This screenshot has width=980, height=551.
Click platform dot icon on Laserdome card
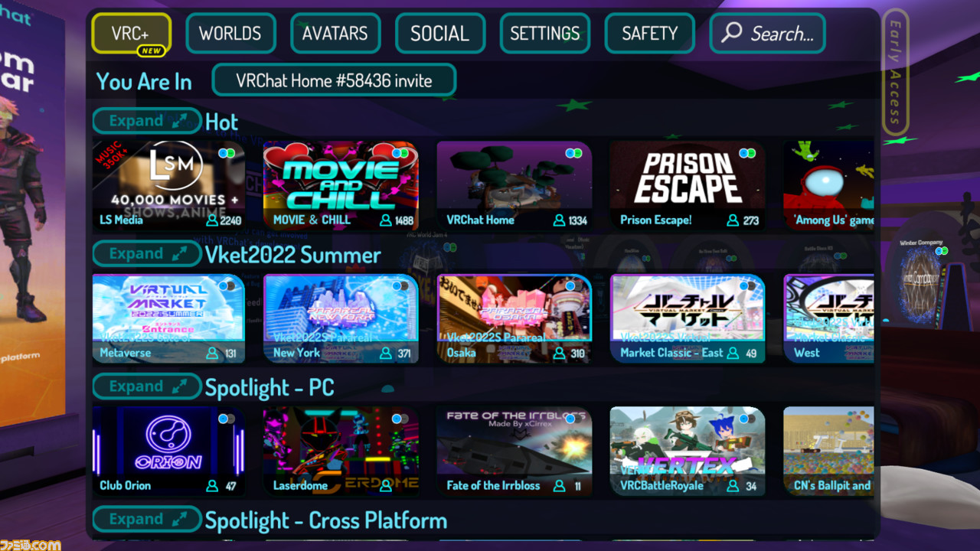400,419
